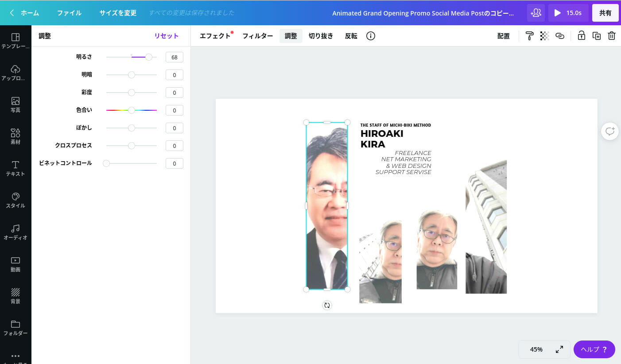Select the FREELANCE NET MARKETING text block
The width and height of the screenshot is (621, 364).
404,163
